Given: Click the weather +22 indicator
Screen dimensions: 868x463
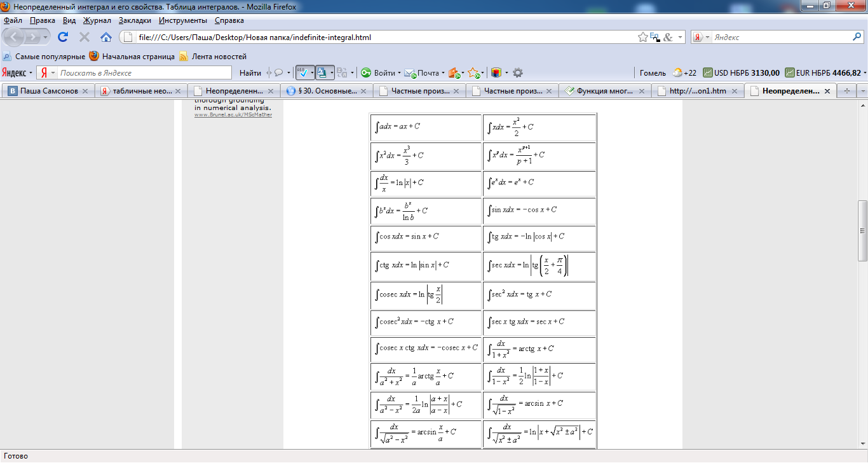Looking at the screenshot, I should [x=685, y=73].
